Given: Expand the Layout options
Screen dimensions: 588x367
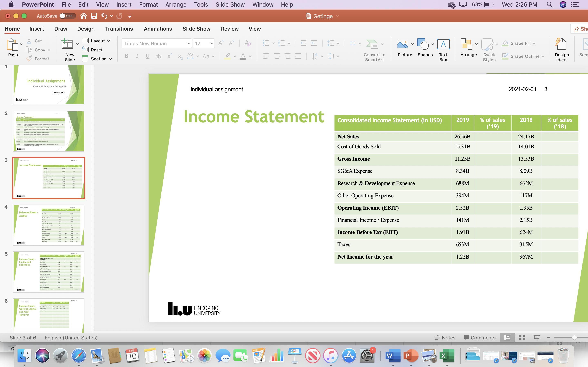Looking at the screenshot, I should [109, 41].
